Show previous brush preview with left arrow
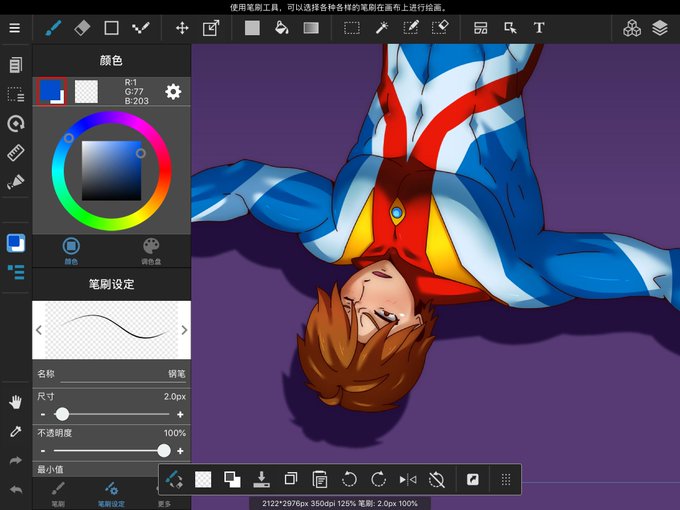The image size is (680, 510). point(39,330)
